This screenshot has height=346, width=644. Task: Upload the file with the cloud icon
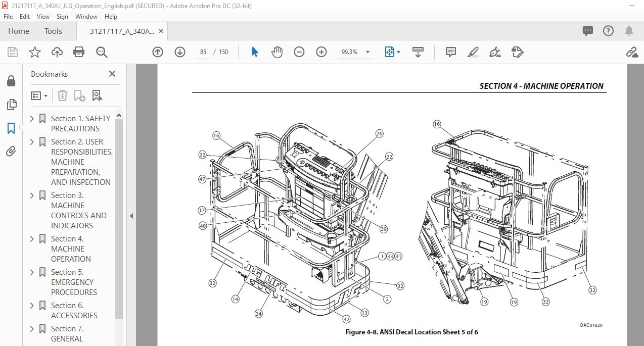pos(57,52)
